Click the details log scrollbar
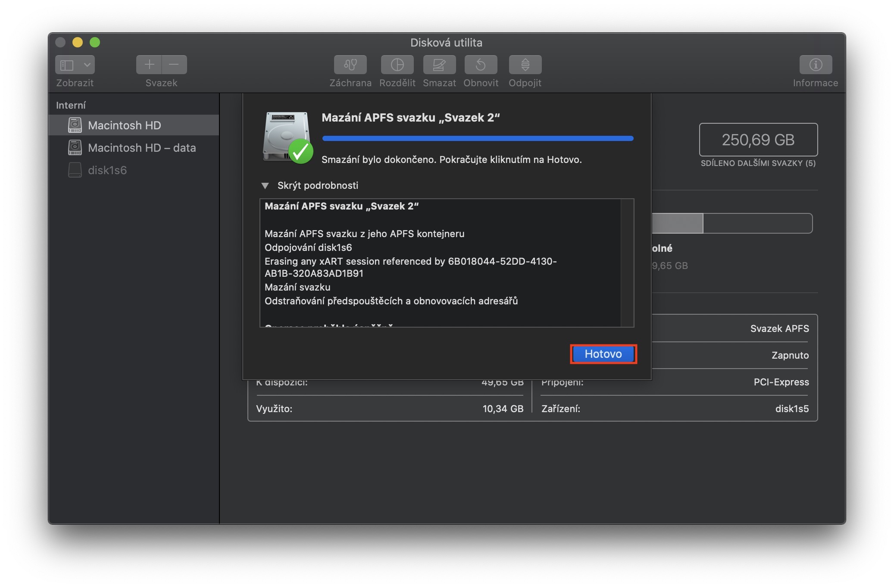Image resolution: width=894 pixels, height=588 pixels. [627, 263]
